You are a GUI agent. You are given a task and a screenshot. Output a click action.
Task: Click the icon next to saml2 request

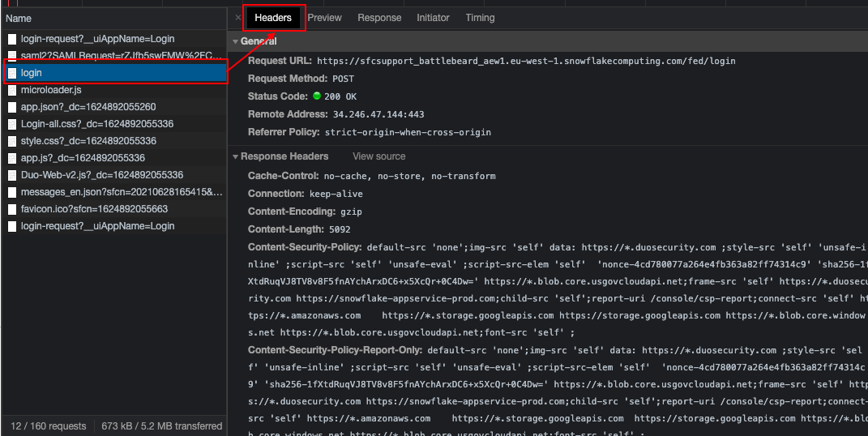(x=12, y=56)
